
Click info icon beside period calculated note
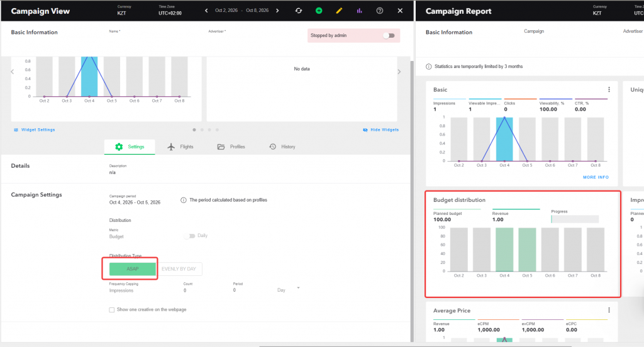coord(184,200)
